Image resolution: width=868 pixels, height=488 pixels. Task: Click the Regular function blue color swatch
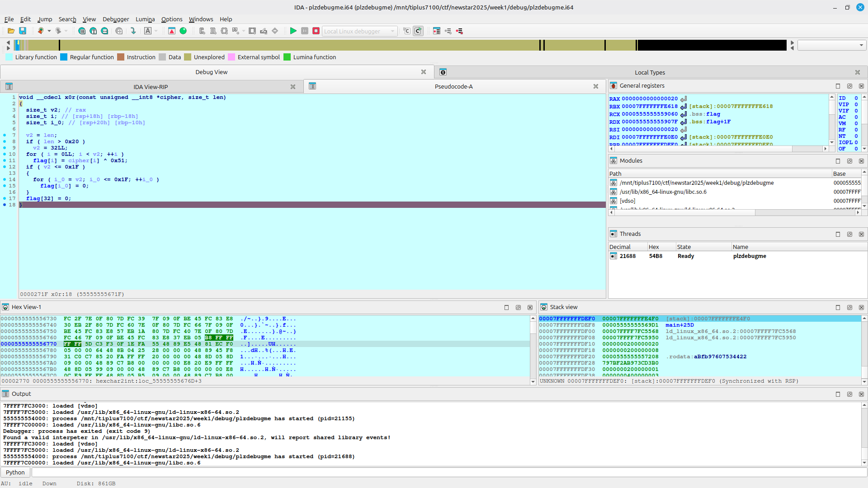(64, 57)
